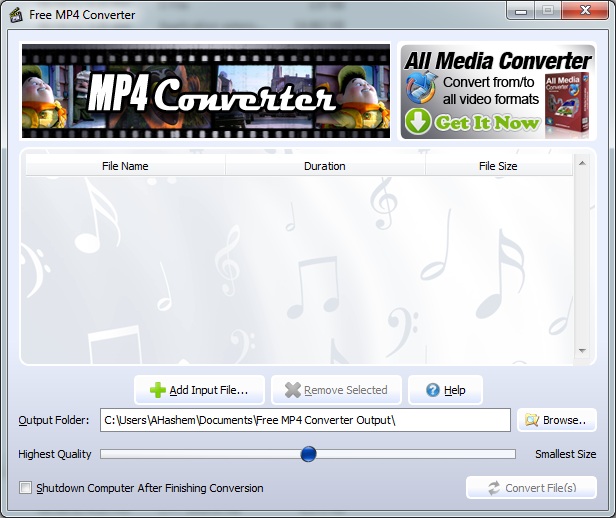The width and height of the screenshot is (616, 518).
Task: Click the file list scroll up arrow
Action: tap(582, 163)
